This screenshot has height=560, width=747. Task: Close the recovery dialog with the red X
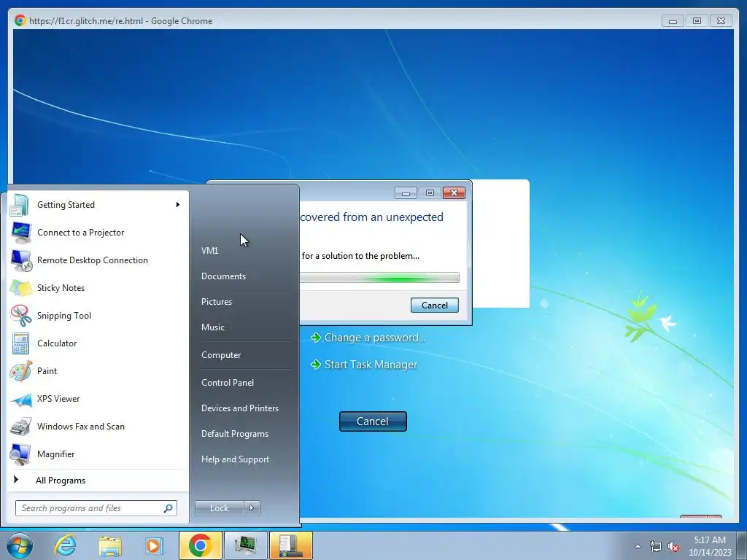point(454,192)
